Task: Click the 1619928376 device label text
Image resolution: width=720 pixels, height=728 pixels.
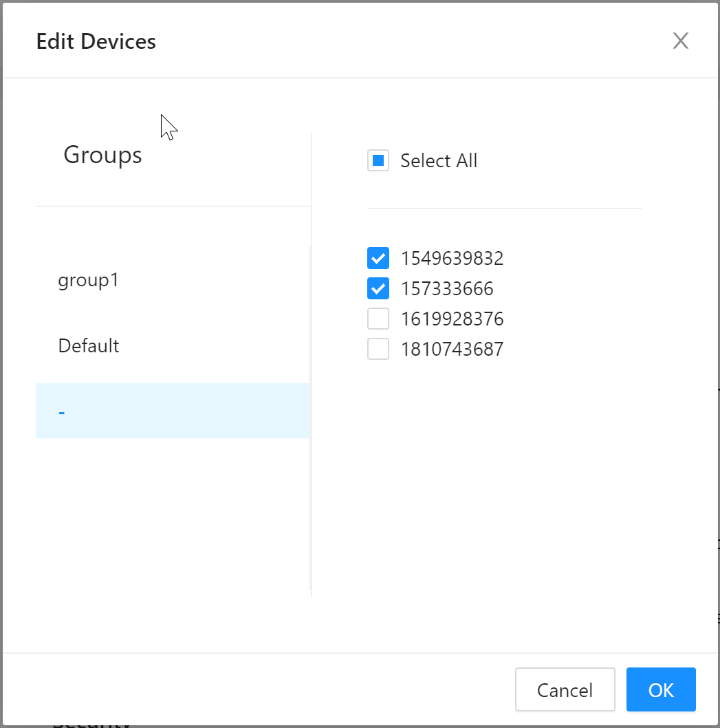Action: click(x=452, y=319)
